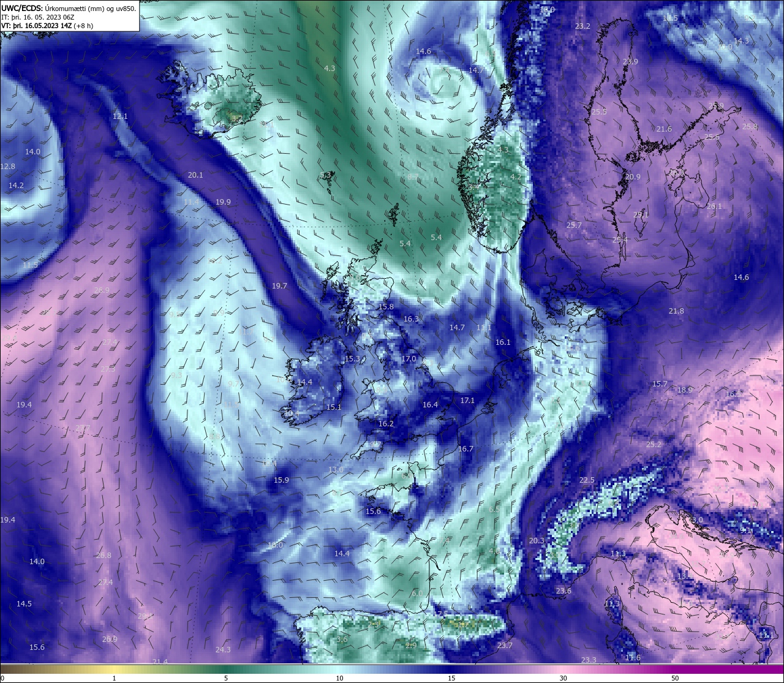784x683 pixels.
Task: Click the UWC/ECDS Úrkomumætti title line
Action: (x=69, y=8)
